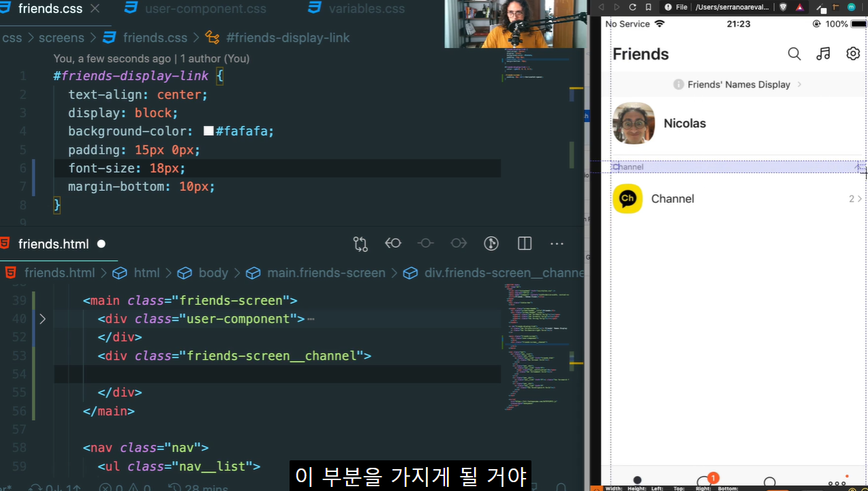Viewport: 868px width, 491px height.
Task: Open the music note icon in Friends header
Action: pyautogui.click(x=824, y=54)
